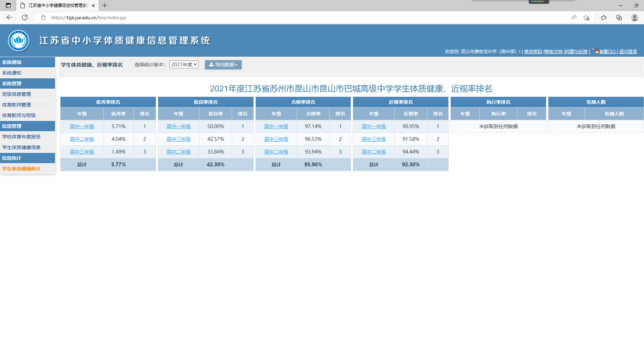The height and width of the screenshot is (337, 644).
Task: Open 高中二年级 in the 合格率排名 table
Action: pyautogui.click(x=276, y=152)
